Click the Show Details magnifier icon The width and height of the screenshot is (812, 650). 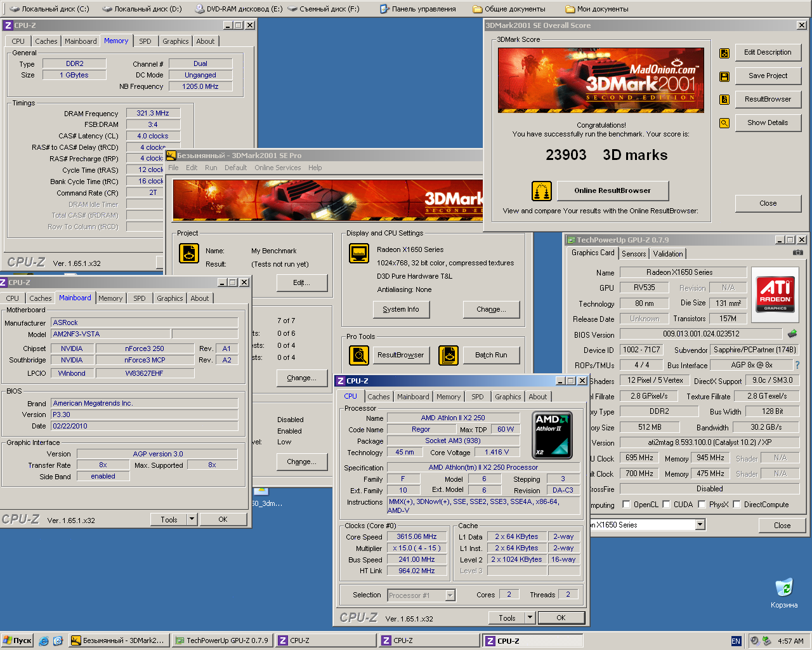pyautogui.click(x=724, y=123)
